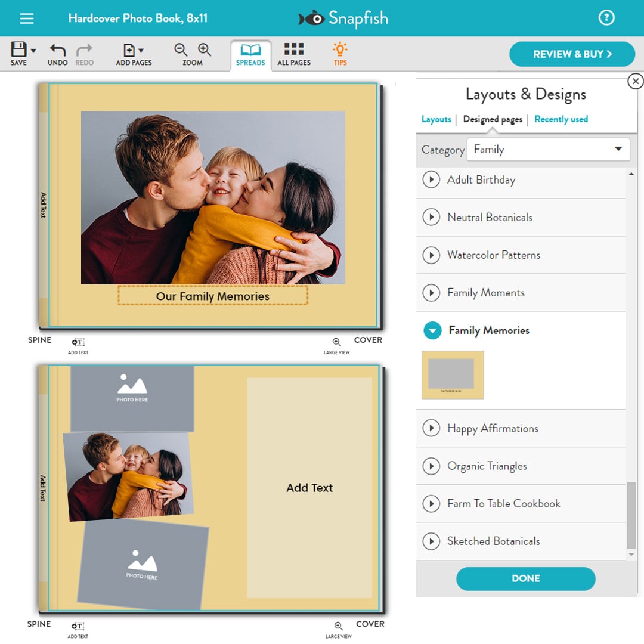Viewport: 644px width, 644px height.
Task: Click the Save icon in the toolbar
Action: (x=19, y=52)
